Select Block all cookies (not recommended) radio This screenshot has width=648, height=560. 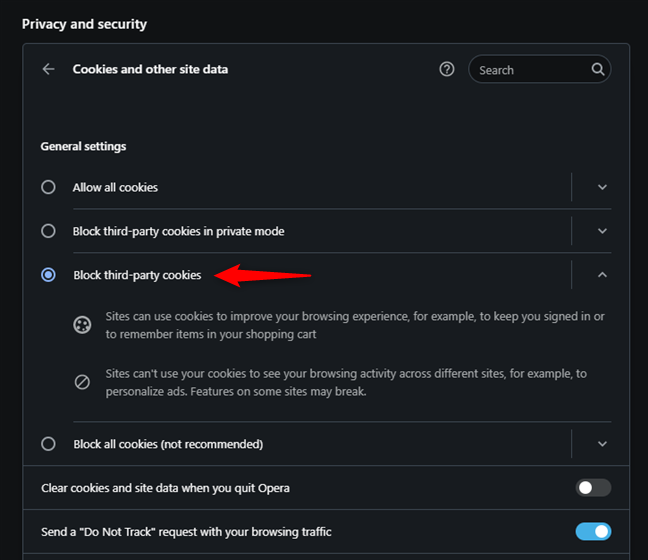[48, 444]
